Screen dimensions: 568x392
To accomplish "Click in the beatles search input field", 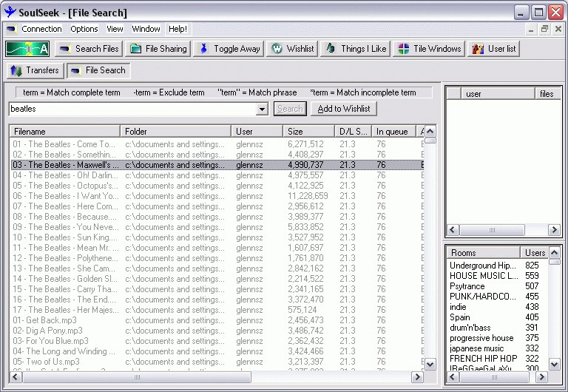I will click(133, 109).
